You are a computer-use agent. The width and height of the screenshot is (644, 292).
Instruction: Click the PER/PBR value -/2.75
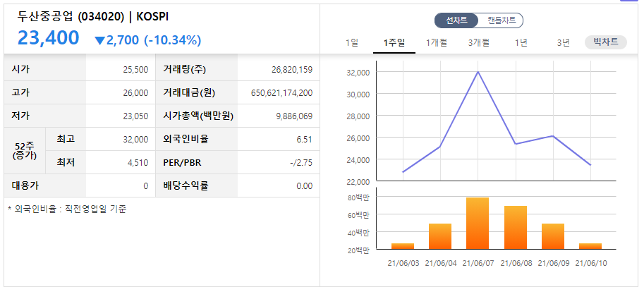point(301,163)
